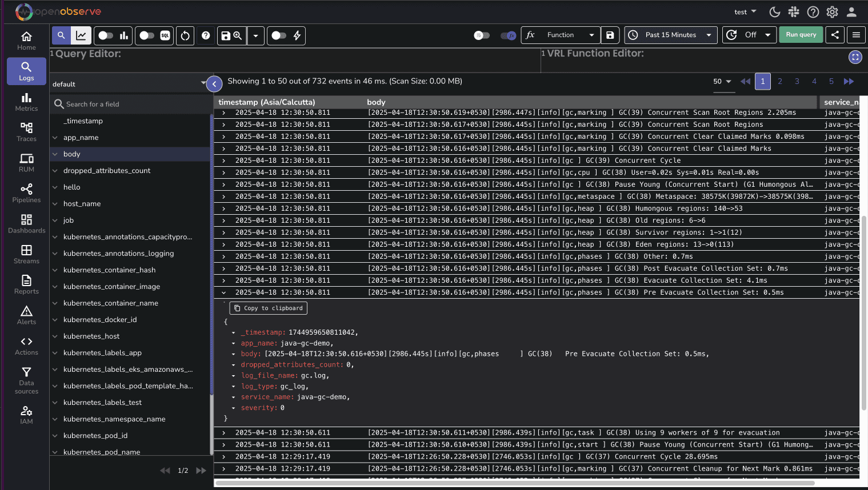868x490 pixels.
Task: Go to results page 3
Action: pos(797,82)
